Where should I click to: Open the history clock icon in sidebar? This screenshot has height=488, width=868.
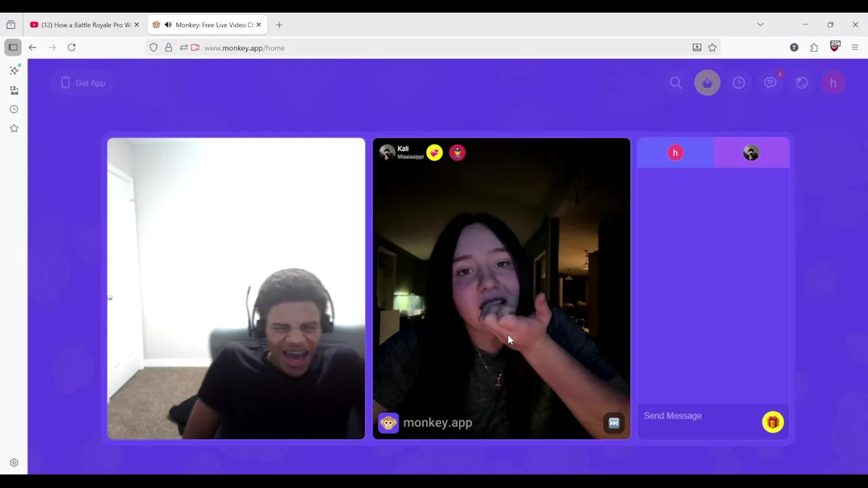pyautogui.click(x=14, y=109)
